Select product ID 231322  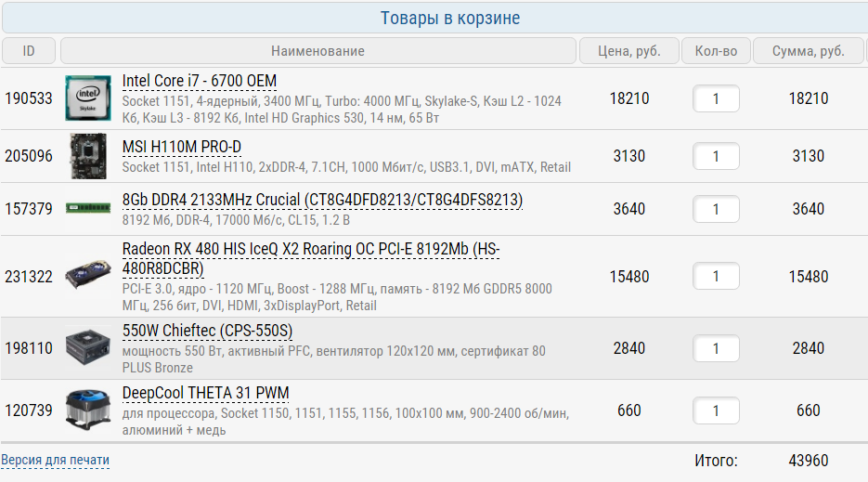[29, 277]
